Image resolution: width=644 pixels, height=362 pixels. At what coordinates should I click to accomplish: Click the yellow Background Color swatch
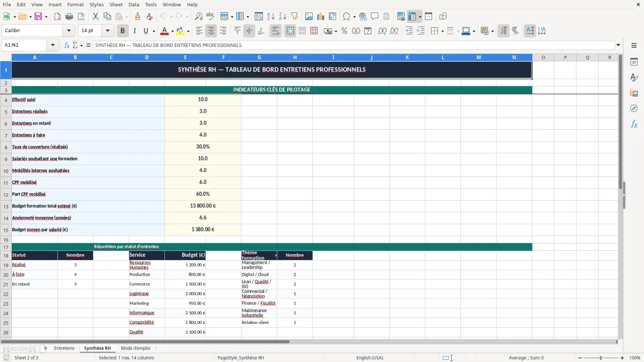pos(180,31)
